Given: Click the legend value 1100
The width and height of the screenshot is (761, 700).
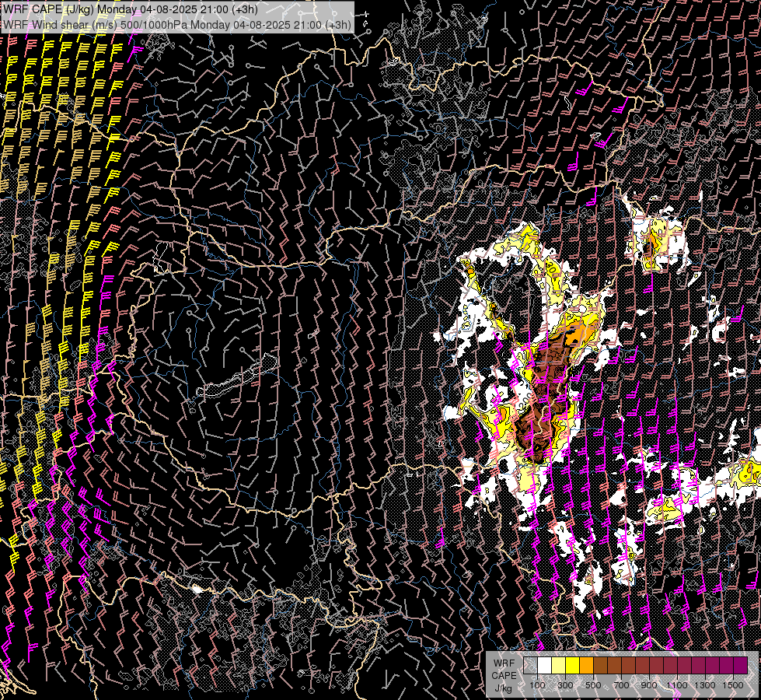Looking at the screenshot, I should (x=676, y=685).
